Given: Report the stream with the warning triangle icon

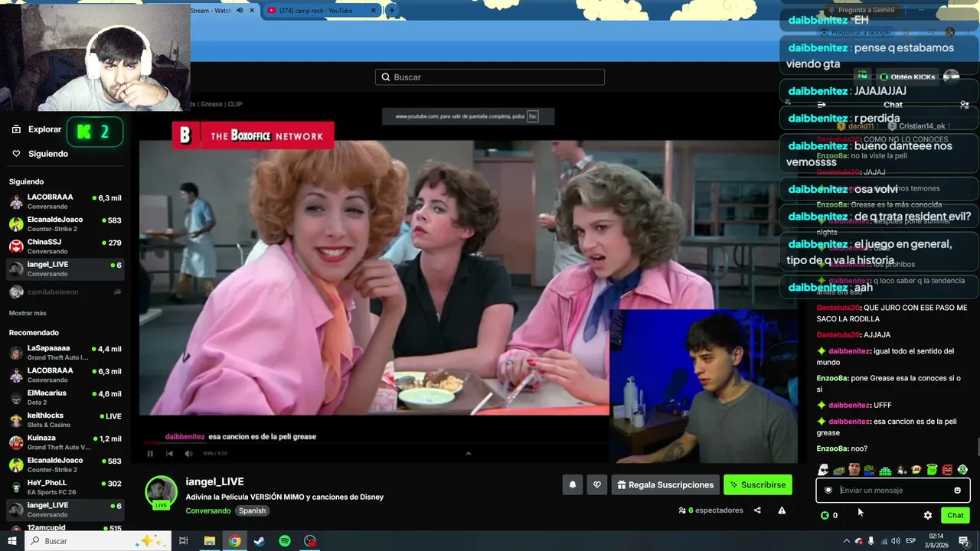Looking at the screenshot, I should [x=782, y=510].
